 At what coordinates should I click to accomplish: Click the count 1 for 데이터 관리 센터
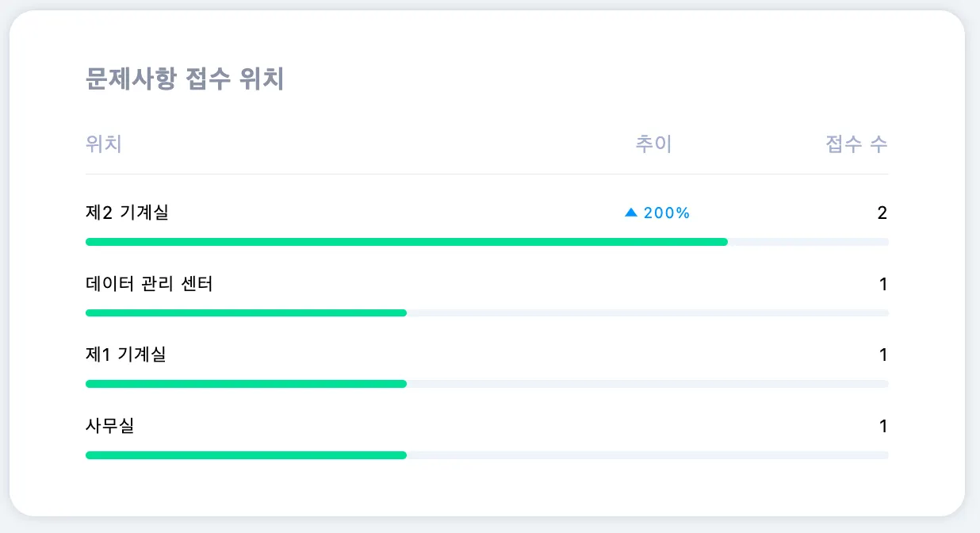pyautogui.click(x=883, y=284)
